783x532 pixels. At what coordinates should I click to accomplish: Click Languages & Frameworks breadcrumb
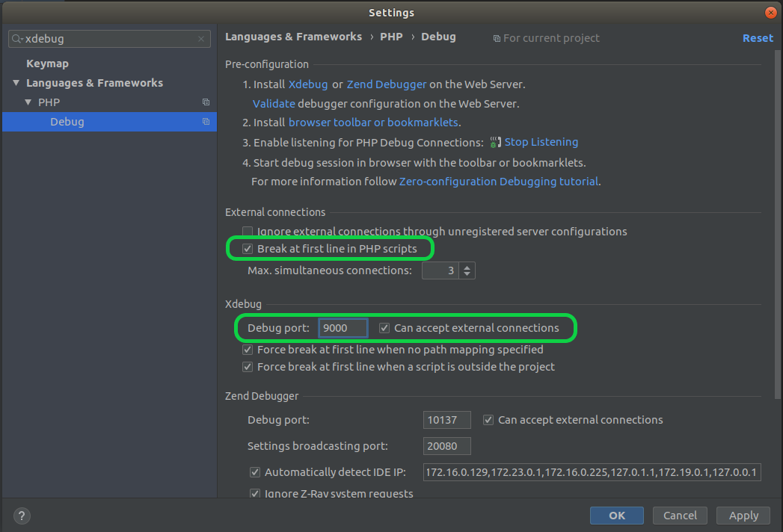tap(294, 37)
